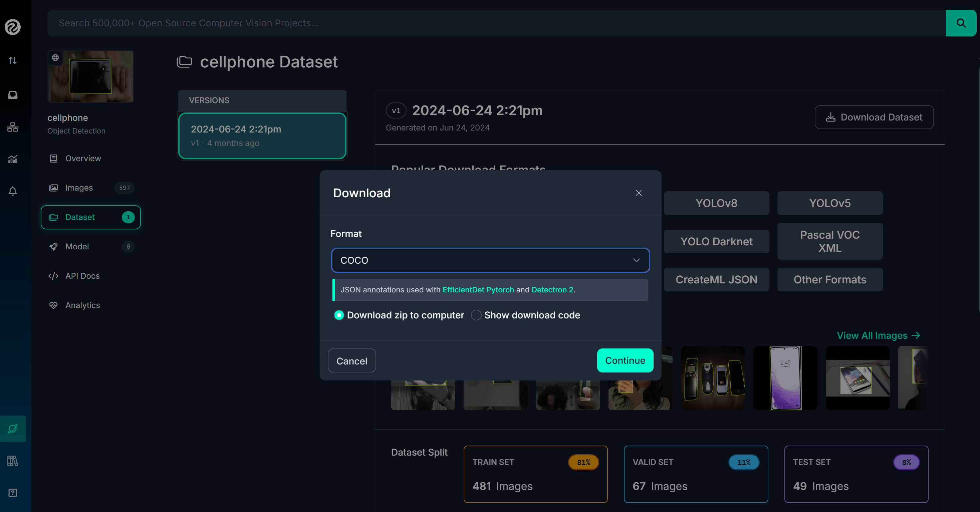
Task: Open the help question mark icon
Action: (13, 493)
